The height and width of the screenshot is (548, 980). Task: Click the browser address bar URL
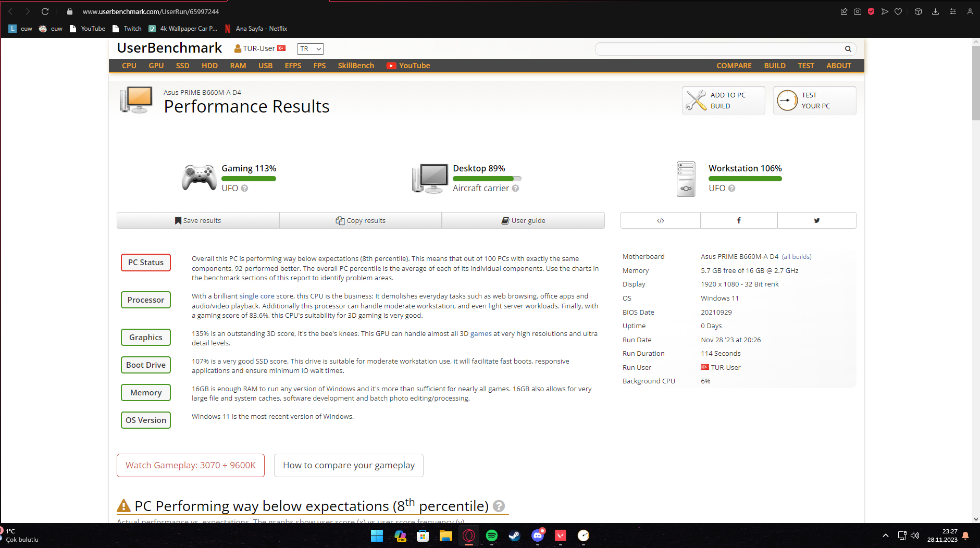click(151, 11)
